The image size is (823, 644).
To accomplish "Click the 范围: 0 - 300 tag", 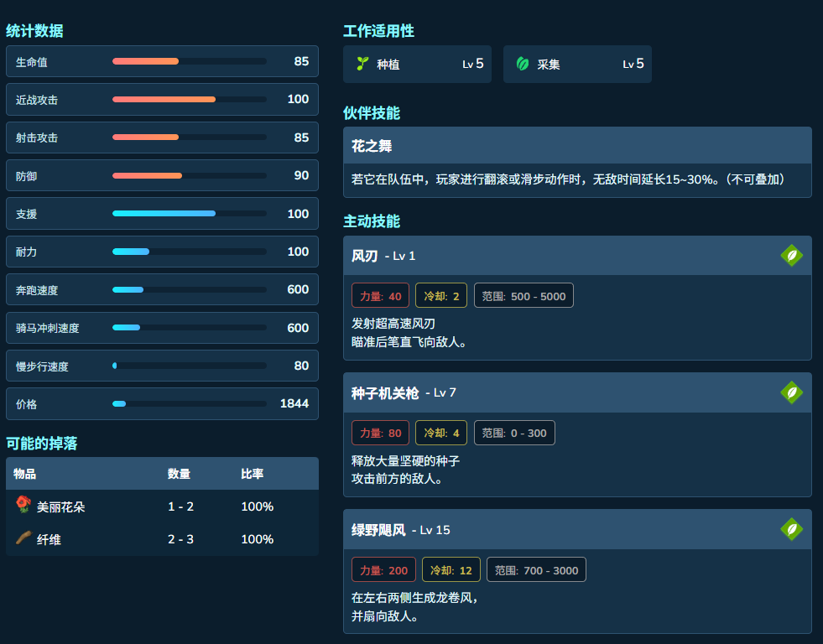I will click(514, 433).
